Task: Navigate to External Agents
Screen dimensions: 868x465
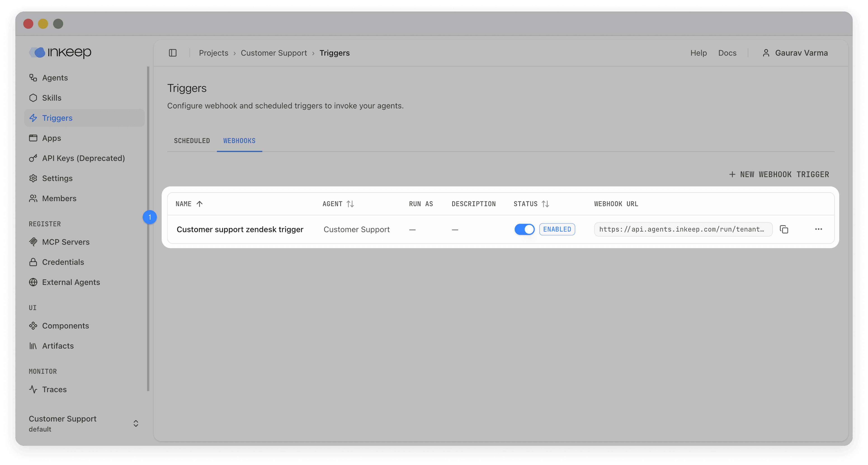Action: pos(71,282)
